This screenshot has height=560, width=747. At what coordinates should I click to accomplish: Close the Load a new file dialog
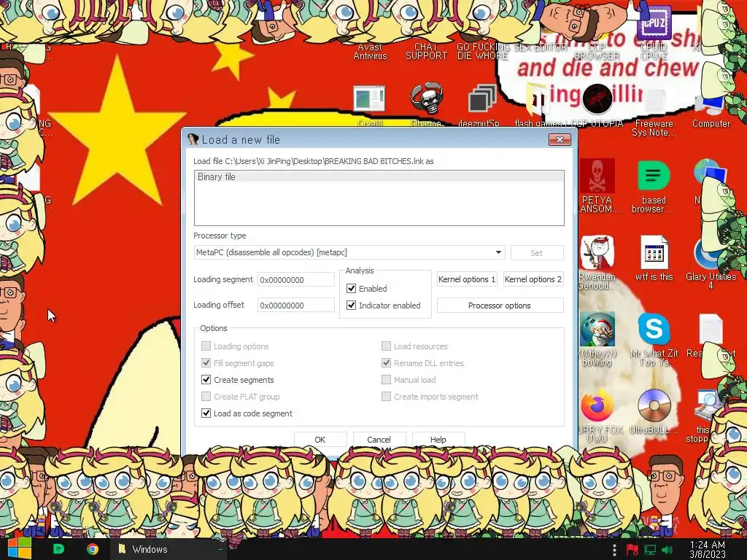point(560,139)
